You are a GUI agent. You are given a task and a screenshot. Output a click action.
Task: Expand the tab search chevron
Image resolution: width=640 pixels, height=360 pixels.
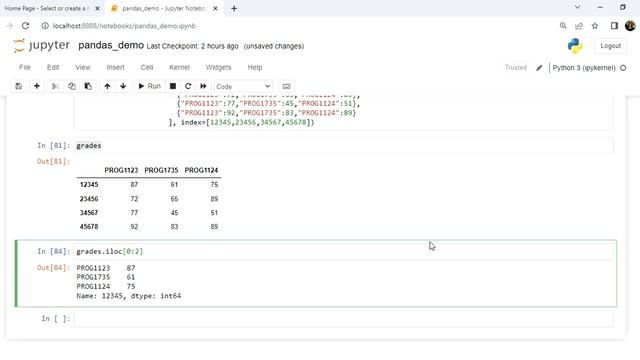(x=577, y=7)
